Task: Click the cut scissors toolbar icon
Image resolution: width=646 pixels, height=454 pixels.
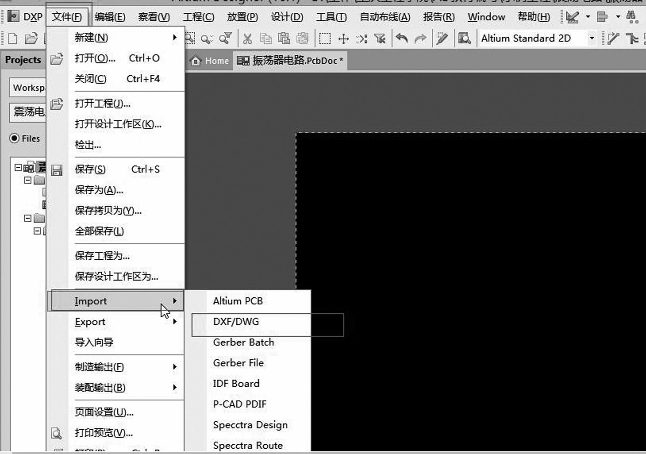Action: (x=247, y=39)
